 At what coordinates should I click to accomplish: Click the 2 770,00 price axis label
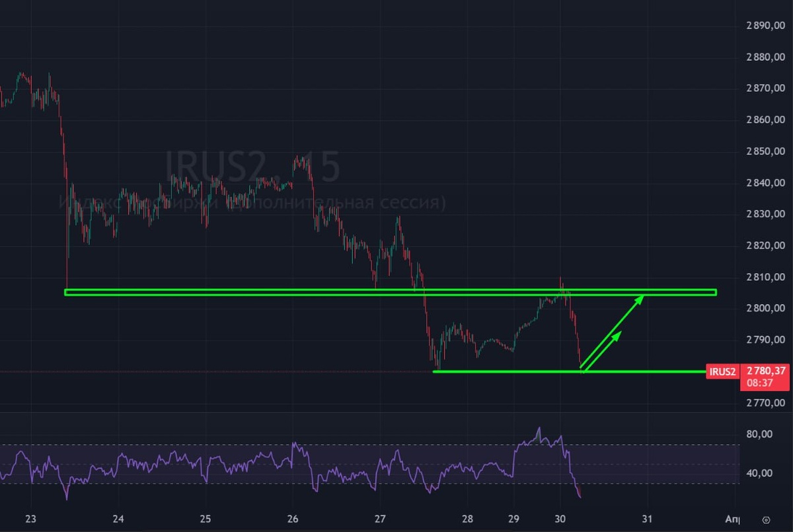(766, 402)
